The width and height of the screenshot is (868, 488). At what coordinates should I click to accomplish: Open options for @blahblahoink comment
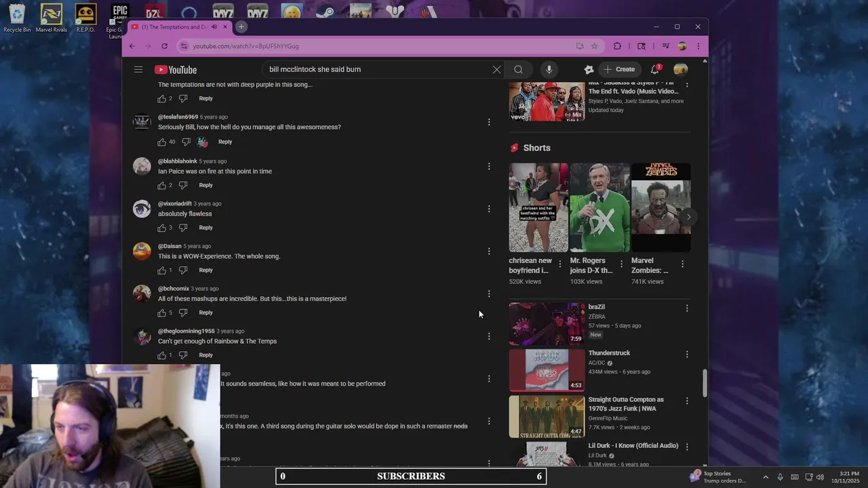click(489, 166)
